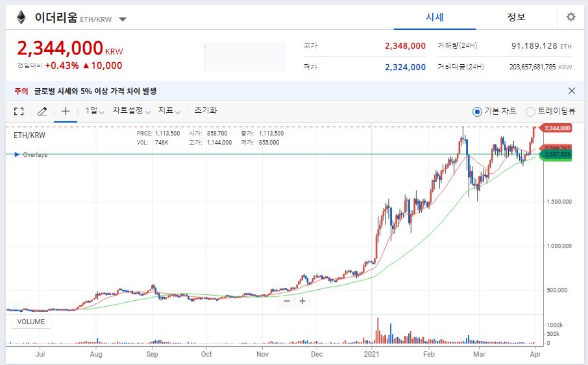Viewport: 588px width, 365px height.
Task: Open the 차트설정 dropdown
Action: click(131, 111)
